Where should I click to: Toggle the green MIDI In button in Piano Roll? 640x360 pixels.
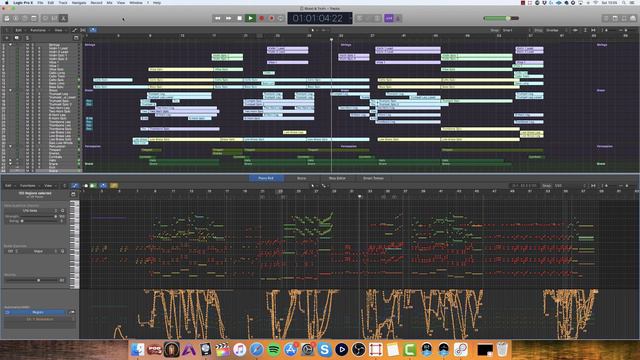click(x=93, y=186)
